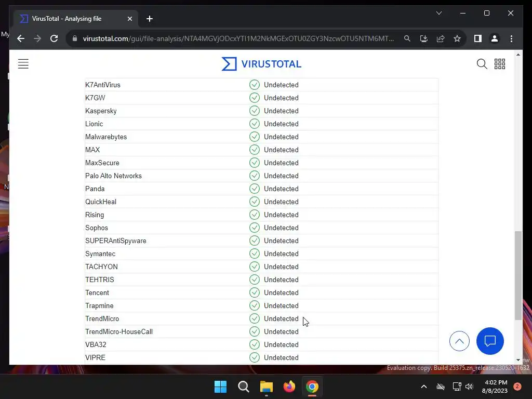532x399 pixels.
Task: Click the QuickHeal engine name
Action: pos(101,202)
